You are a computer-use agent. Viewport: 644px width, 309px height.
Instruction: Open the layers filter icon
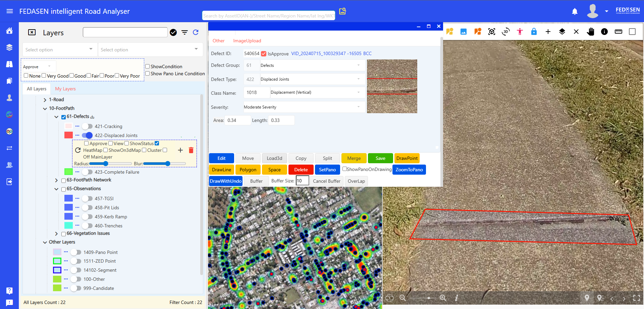184,32
